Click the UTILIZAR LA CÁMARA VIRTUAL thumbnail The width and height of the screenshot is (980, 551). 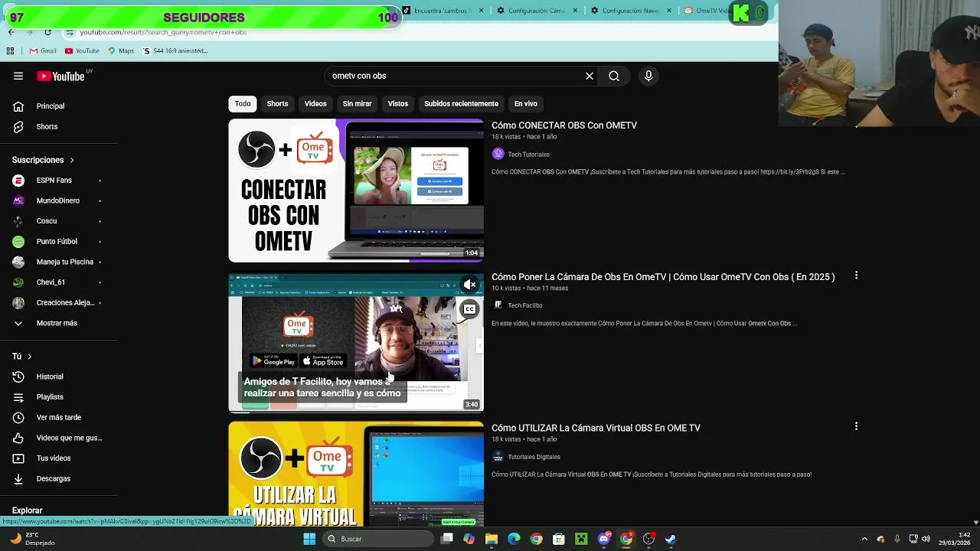(356, 474)
